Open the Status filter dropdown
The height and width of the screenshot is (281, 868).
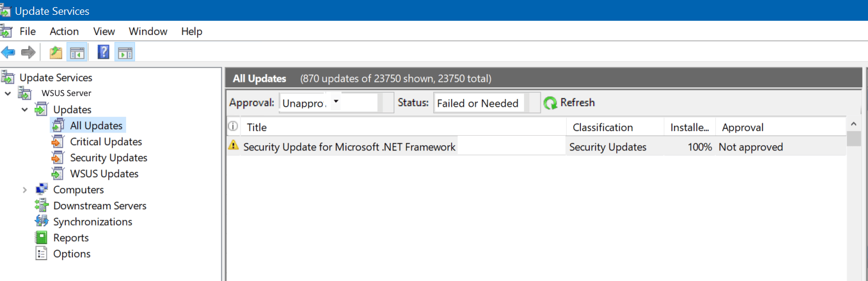[x=534, y=103]
